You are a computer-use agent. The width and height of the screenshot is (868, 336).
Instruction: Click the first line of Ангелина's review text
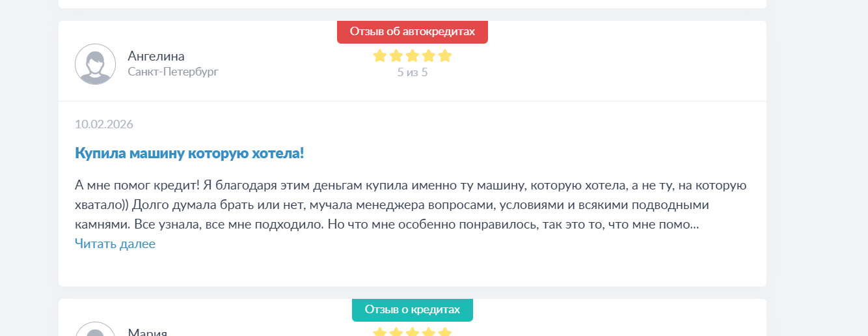pos(410,186)
